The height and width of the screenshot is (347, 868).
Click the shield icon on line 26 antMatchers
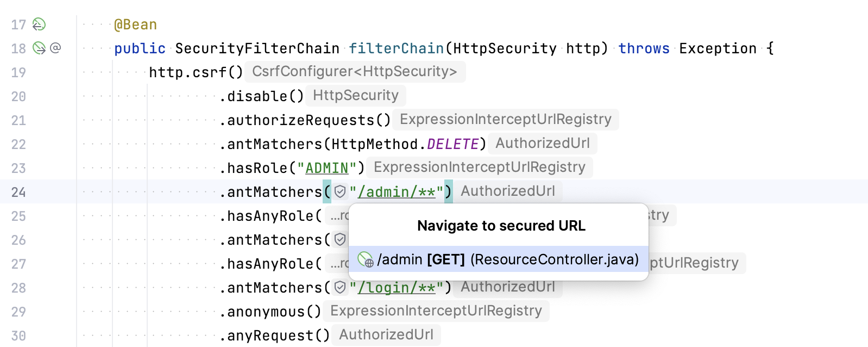[339, 239]
